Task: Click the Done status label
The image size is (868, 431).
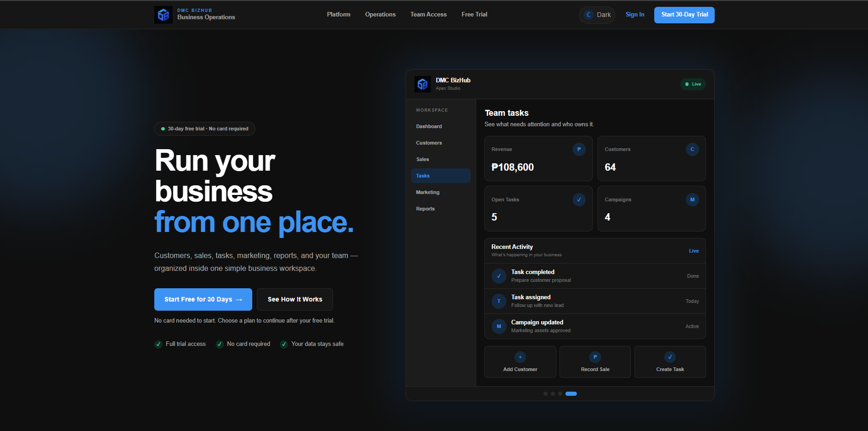Action: (693, 276)
